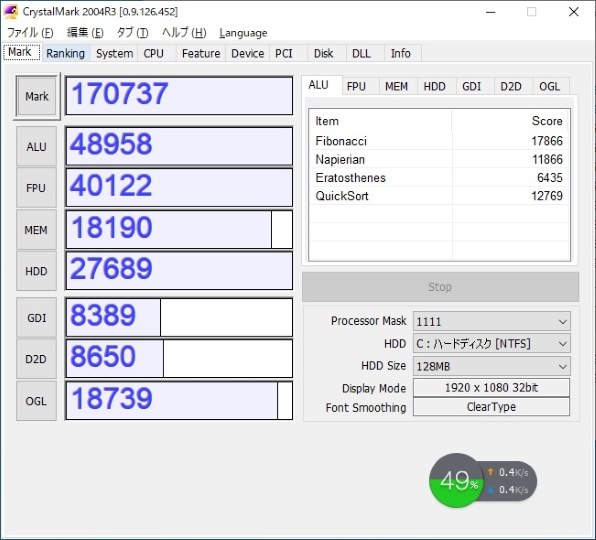Open the HDD drive selection dropdown
596x540 pixels.
(x=491, y=344)
